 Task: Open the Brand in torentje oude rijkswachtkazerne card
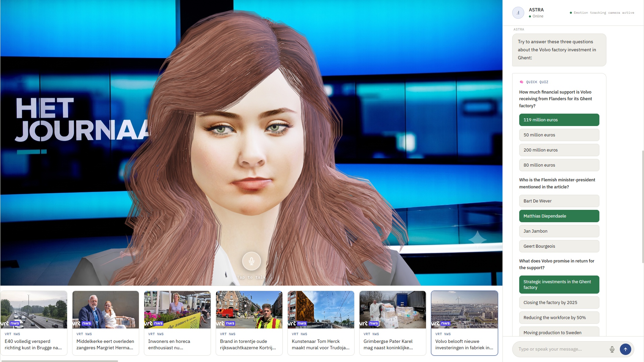coord(249,323)
